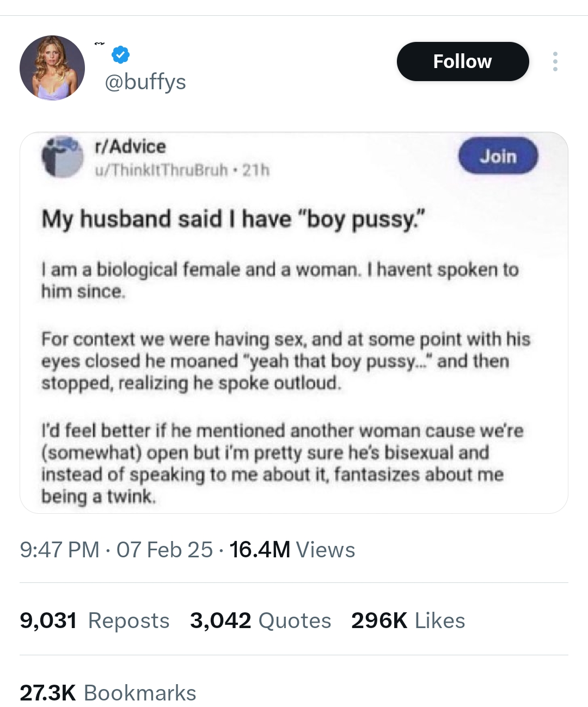The height and width of the screenshot is (707, 588).
Task: Click the tilde display name above the handle
Action: (x=99, y=44)
